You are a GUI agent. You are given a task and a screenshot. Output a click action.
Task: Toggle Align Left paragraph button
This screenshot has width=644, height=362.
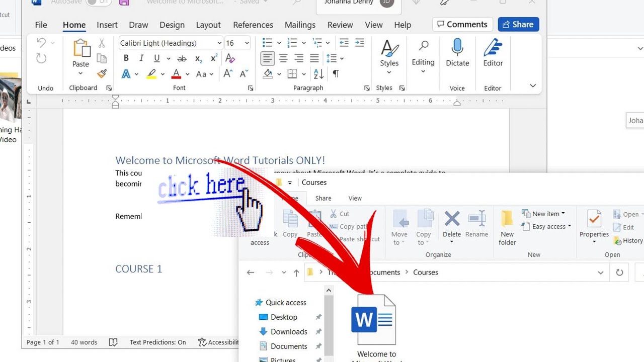pos(268,58)
